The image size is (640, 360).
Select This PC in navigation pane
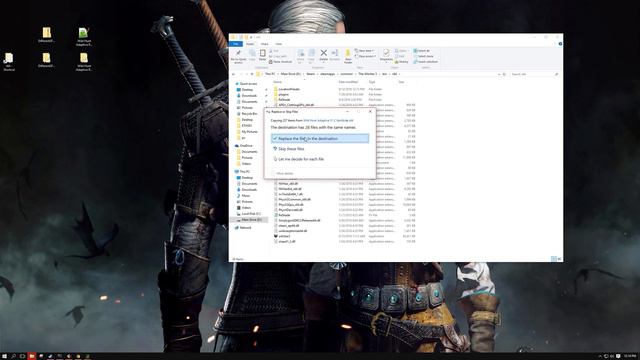click(x=242, y=172)
